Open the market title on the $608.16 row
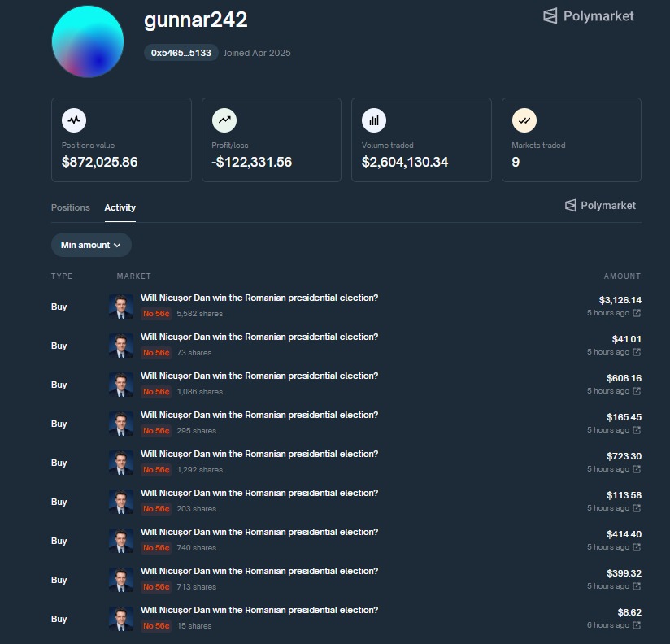The width and height of the screenshot is (670, 644). click(x=259, y=376)
